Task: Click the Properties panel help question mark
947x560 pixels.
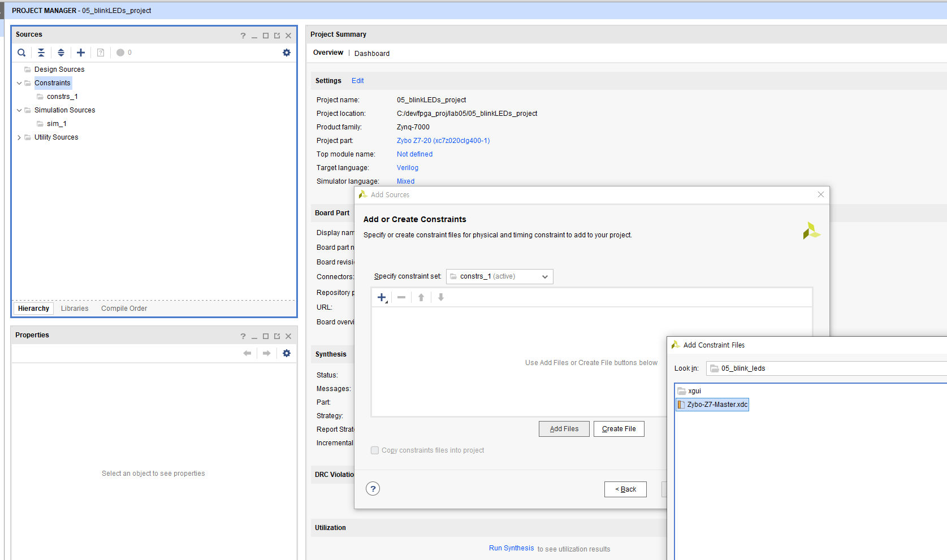Action: pyautogui.click(x=243, y=336)
